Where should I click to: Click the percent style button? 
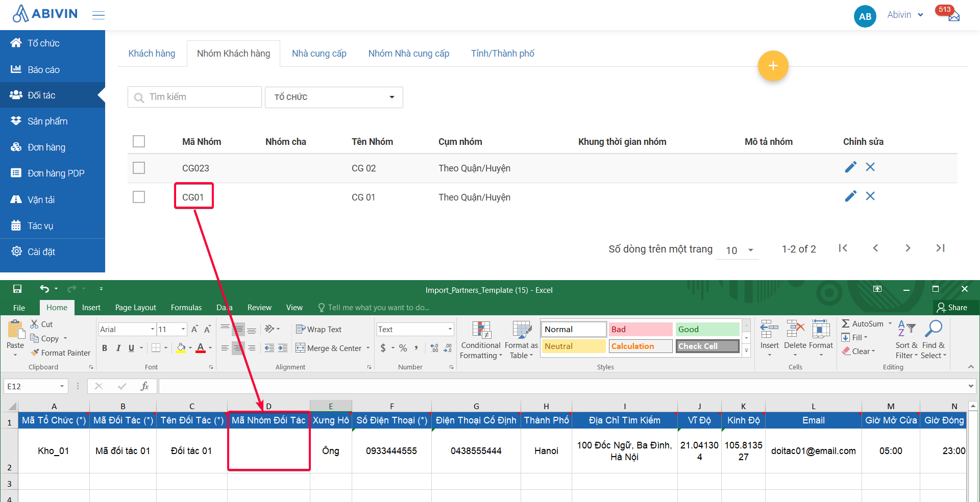click(403, 348)
